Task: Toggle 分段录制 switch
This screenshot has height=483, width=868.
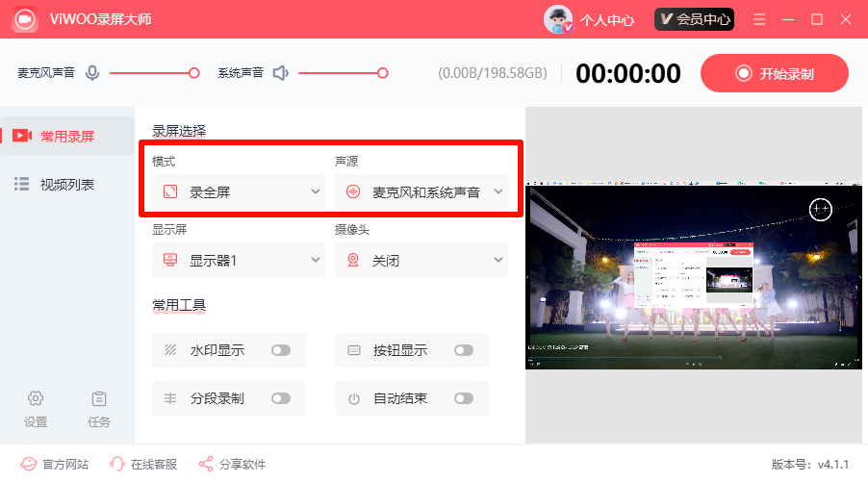Action: click(281, 398)
